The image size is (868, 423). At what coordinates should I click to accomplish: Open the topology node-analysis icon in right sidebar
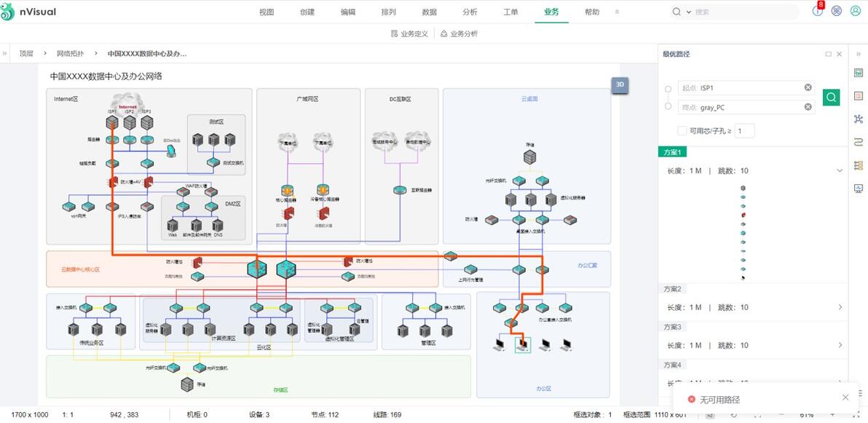858,118
